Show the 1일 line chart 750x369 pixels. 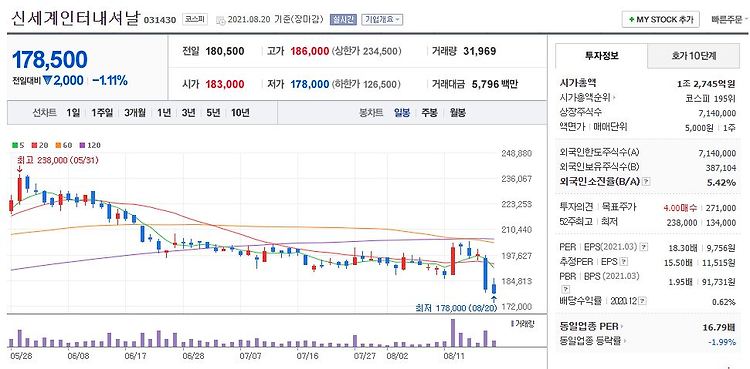pyautogui.click(x=73, y=113)
